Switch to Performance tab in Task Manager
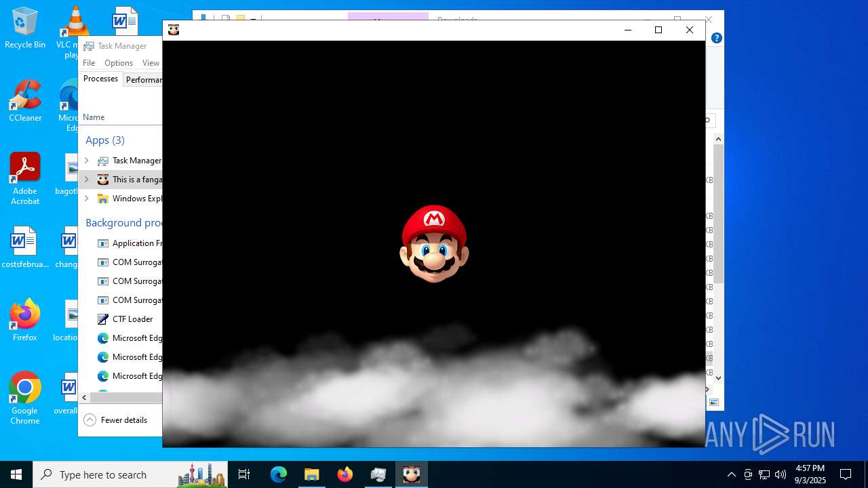The width and height of the screenshot is (868, 488). pos(143,80)
